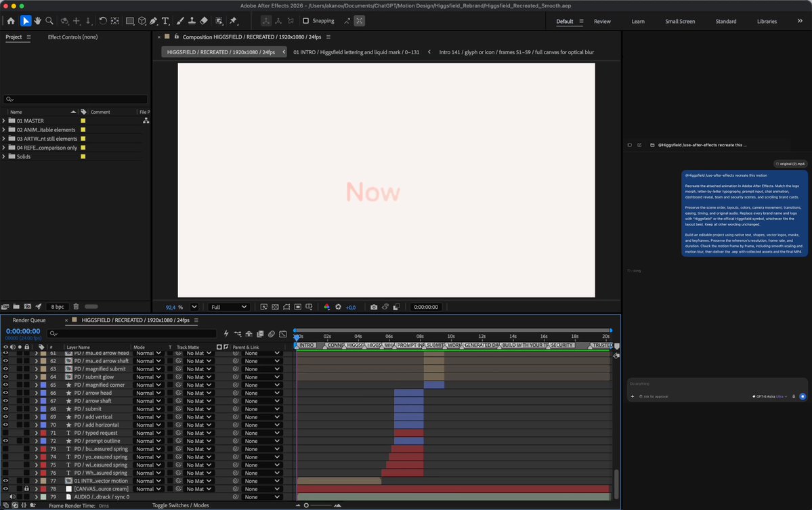The height and width of the screenshot is (510, 812).
Task: Take a snapshot with the camera icon
Action: (x=374, y=307)
